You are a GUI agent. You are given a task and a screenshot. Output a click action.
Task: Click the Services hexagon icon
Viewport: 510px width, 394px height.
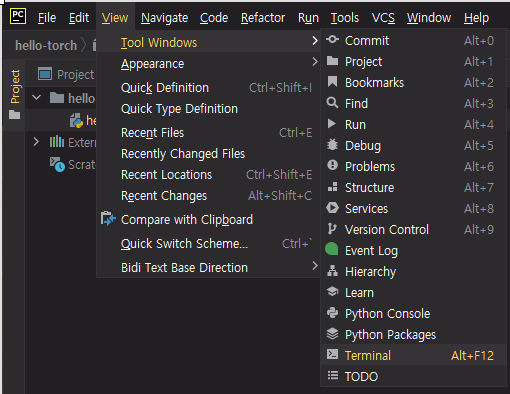click(x=332, y=208)
